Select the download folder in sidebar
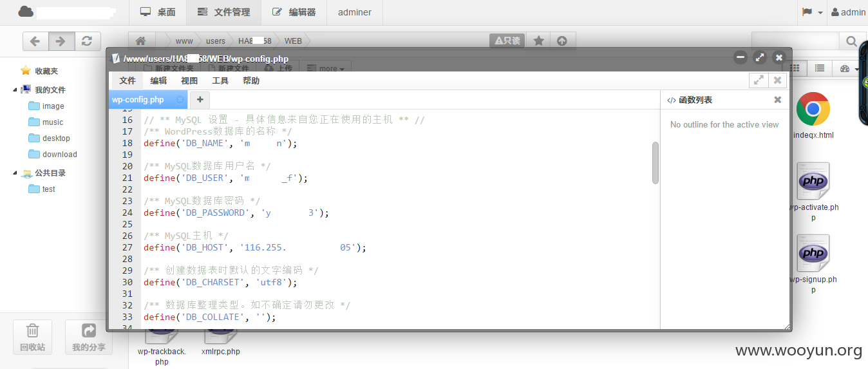868x369 pixels. click(52, 155)
